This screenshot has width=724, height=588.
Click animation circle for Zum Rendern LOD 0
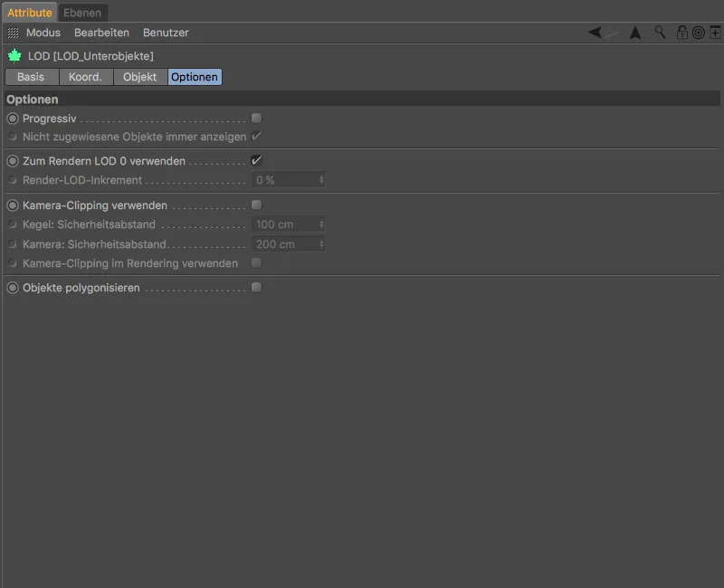pos(13,161)
